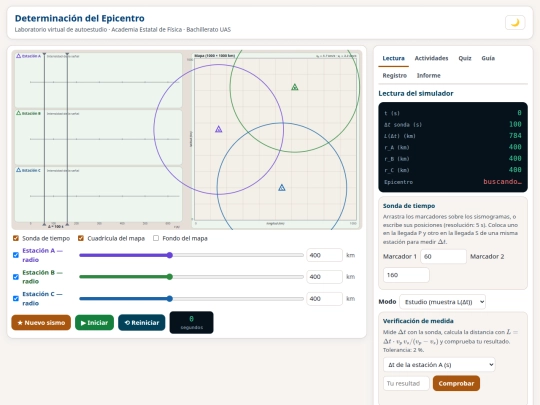This screenshot has height=405, width=540.
Task: Click the Verificación de medida heading
Action: pos(418,321)
